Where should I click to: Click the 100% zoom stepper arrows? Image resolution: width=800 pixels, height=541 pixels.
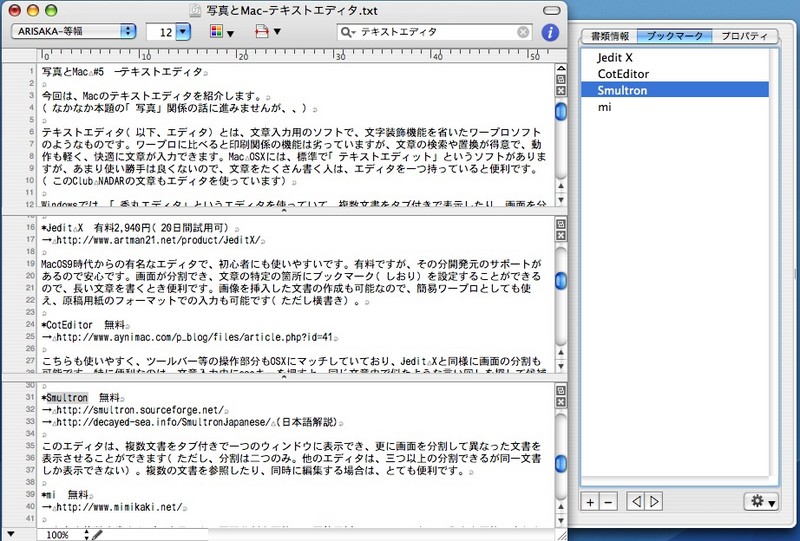pos(86,534)
